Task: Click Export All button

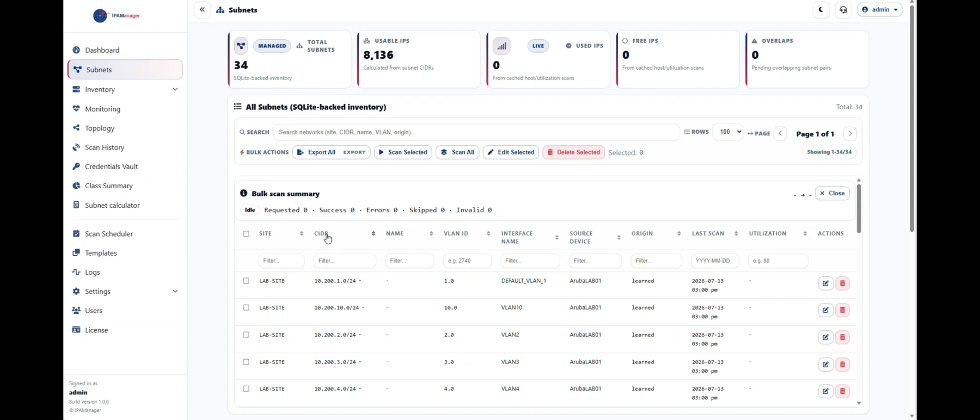Action: click(332, 152)
